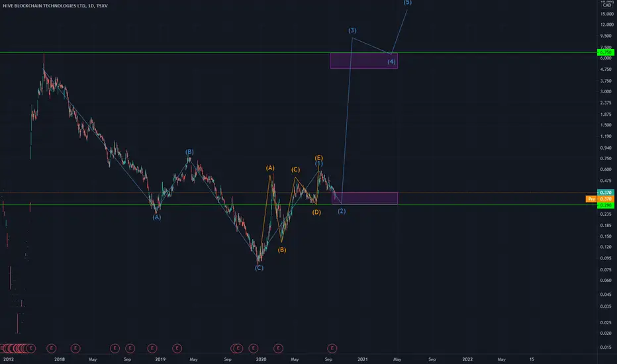The image size is (617, 364).
Task: Select the orange (D) wave label
Action: 316,212
